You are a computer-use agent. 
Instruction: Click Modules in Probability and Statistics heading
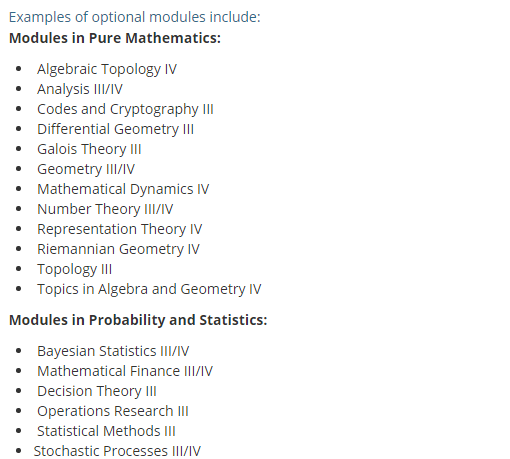[x=138, y=320]
